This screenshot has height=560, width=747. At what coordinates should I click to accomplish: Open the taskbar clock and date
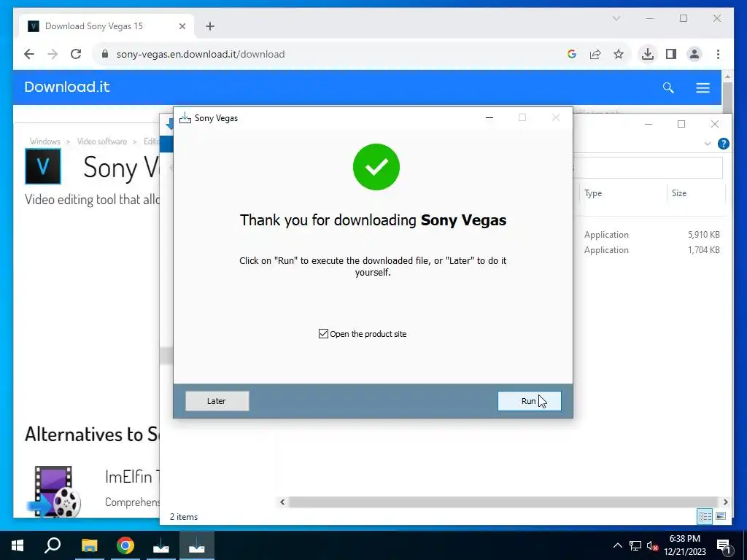point(685,545)
